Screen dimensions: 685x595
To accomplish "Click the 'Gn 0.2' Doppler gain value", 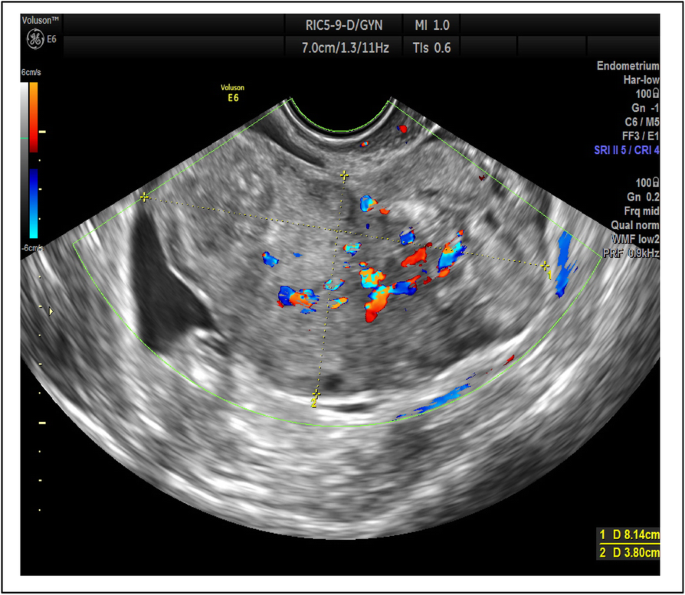I will click(643, 197).
